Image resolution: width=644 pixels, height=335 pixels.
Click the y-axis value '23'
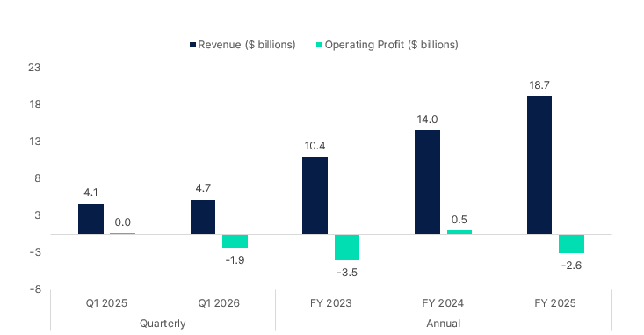(x=34, y=68)
